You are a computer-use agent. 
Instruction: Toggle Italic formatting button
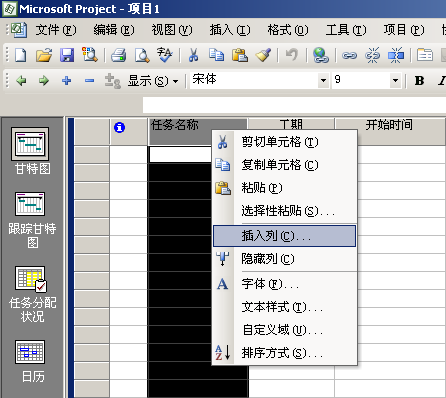click(x=441, y=80)
